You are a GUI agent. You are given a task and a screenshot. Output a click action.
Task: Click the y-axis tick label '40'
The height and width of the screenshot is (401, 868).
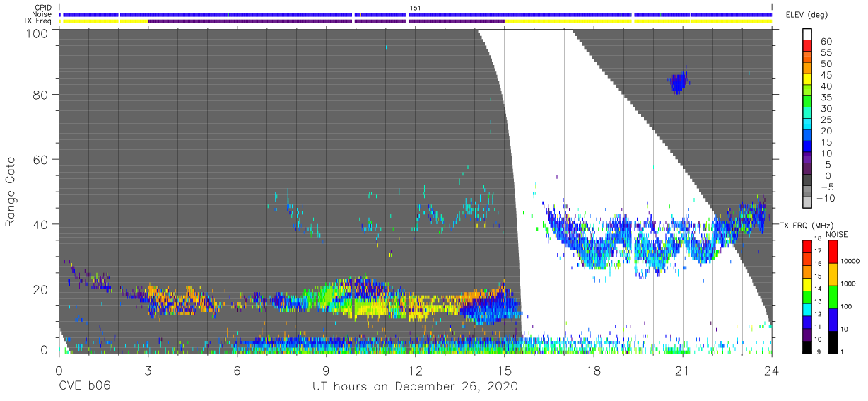point(42,224)
